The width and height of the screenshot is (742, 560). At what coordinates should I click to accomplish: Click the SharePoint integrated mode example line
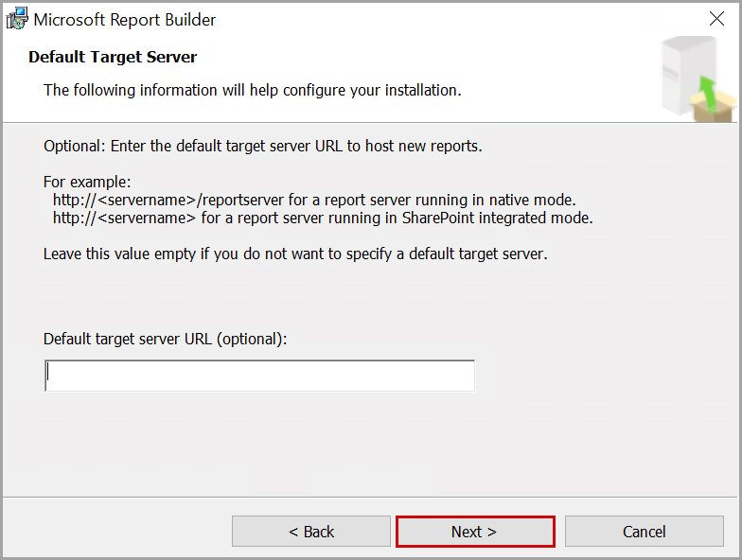click(x=323, y=219)
